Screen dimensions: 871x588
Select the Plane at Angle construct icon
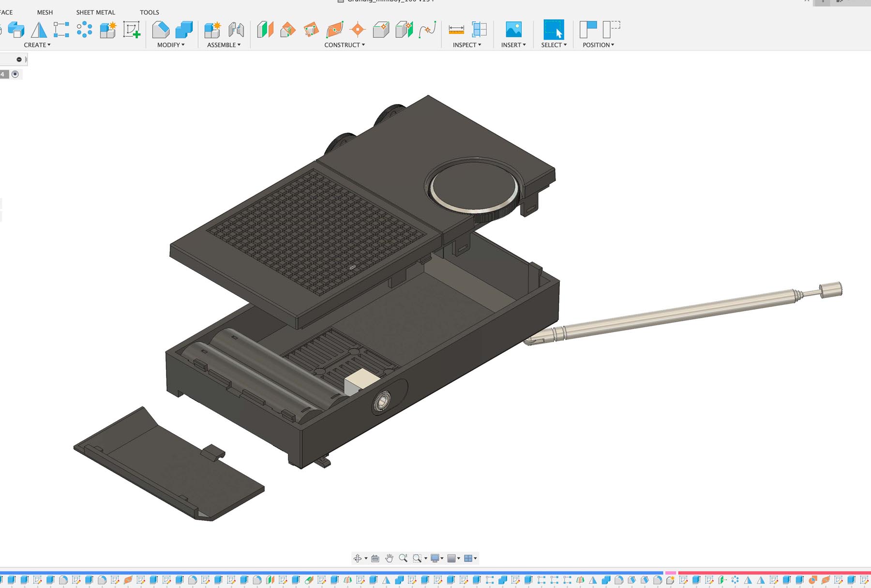click(288, 30)
